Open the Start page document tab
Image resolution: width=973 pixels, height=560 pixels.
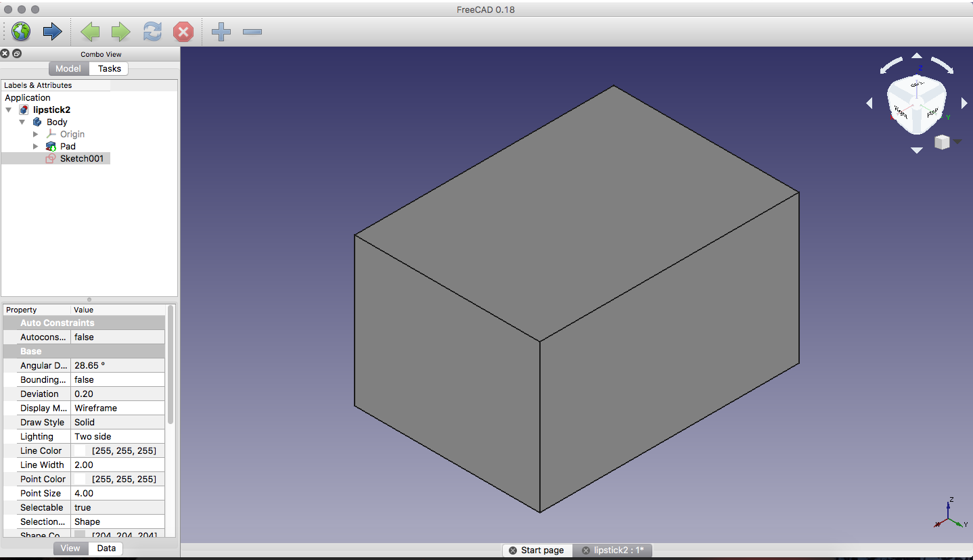[542, 550]
